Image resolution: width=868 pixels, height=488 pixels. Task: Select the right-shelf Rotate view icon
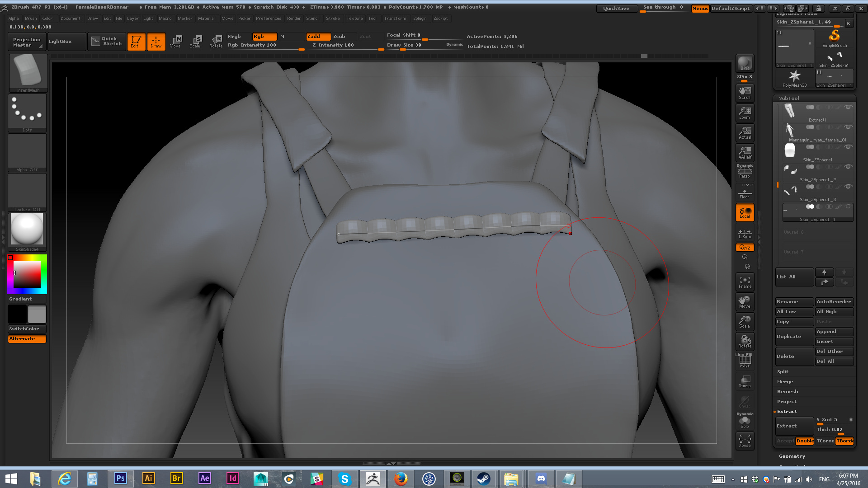pos(745,342)
